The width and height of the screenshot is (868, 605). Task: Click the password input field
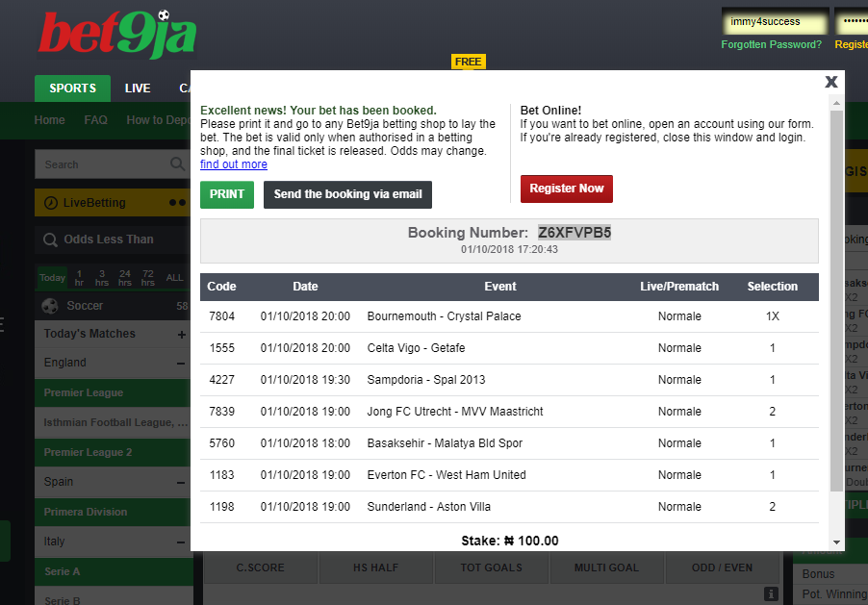click(x=852, y=21)
